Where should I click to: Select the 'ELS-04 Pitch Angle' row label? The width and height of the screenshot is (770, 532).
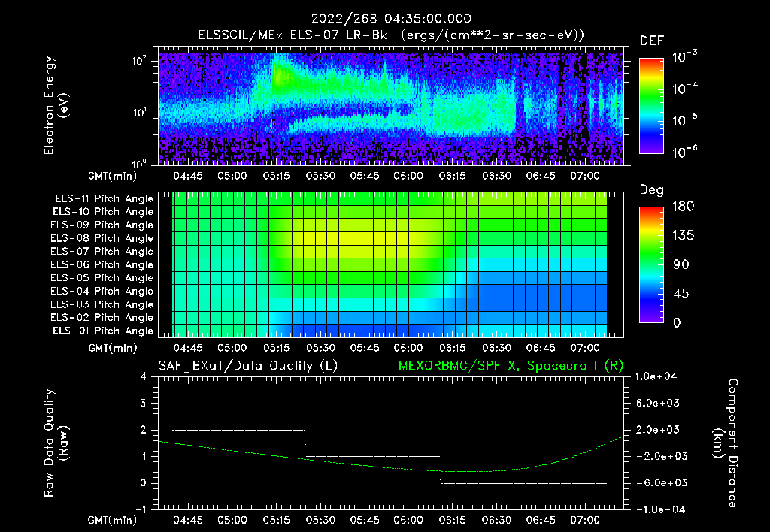coord(102,291)
